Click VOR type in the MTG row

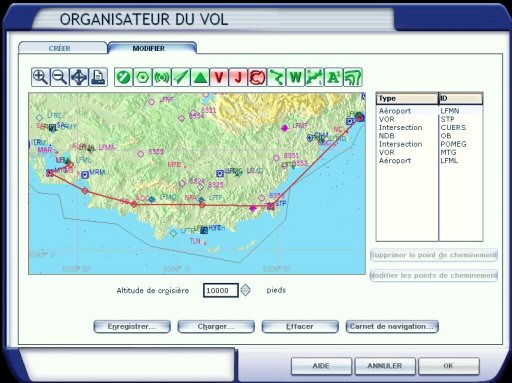386,152
